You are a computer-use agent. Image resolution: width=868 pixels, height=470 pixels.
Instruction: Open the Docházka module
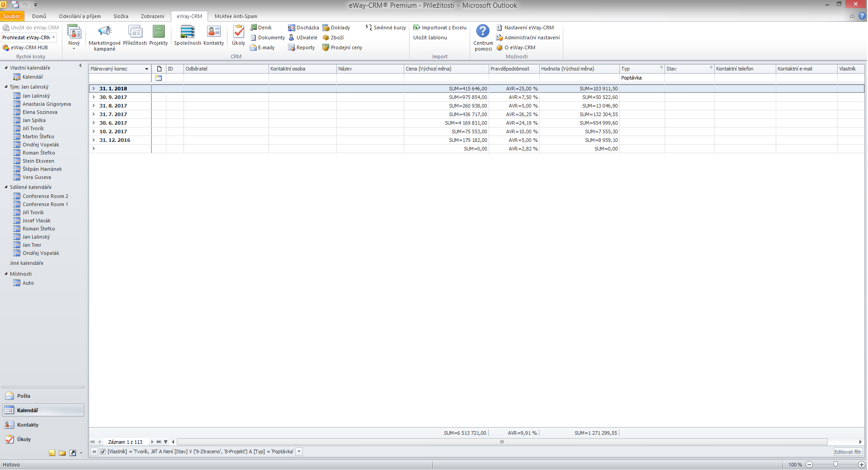[x=303, y=28]
